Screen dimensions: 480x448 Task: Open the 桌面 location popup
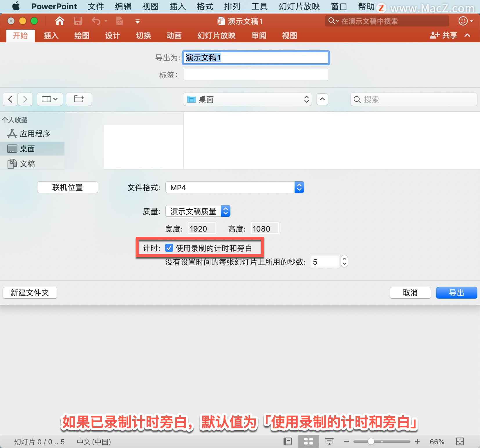coord(248,100)
